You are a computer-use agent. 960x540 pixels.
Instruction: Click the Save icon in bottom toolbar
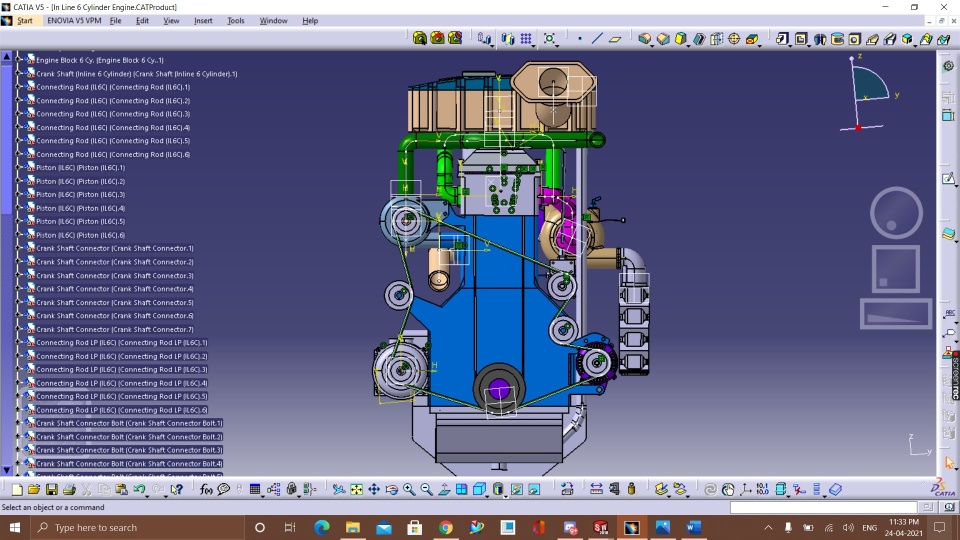[51, 490]
